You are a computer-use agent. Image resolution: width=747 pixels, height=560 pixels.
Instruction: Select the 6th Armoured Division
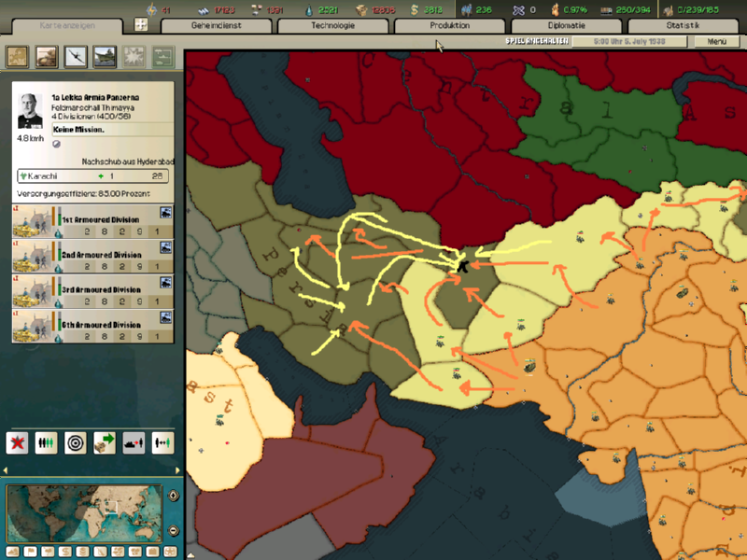(x=92, y=326)
